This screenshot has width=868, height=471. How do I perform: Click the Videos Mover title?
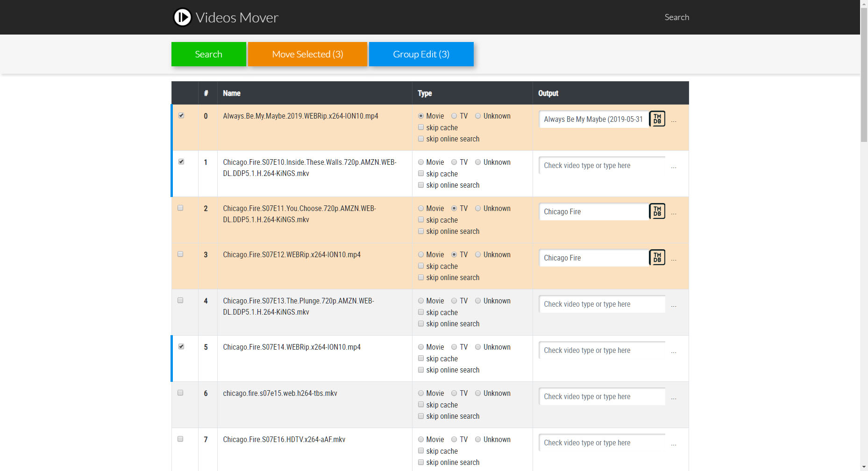237,17
